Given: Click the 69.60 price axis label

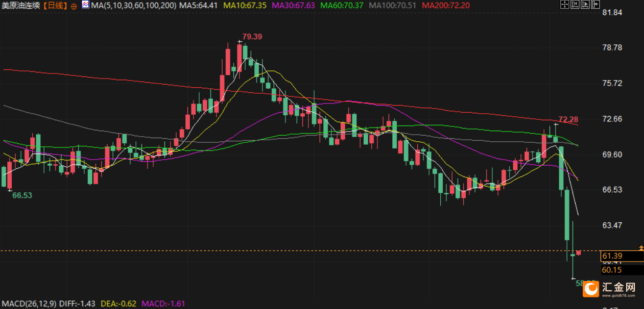Looking at the screenshot, I should pyautogui.click(x=612, y=154).
